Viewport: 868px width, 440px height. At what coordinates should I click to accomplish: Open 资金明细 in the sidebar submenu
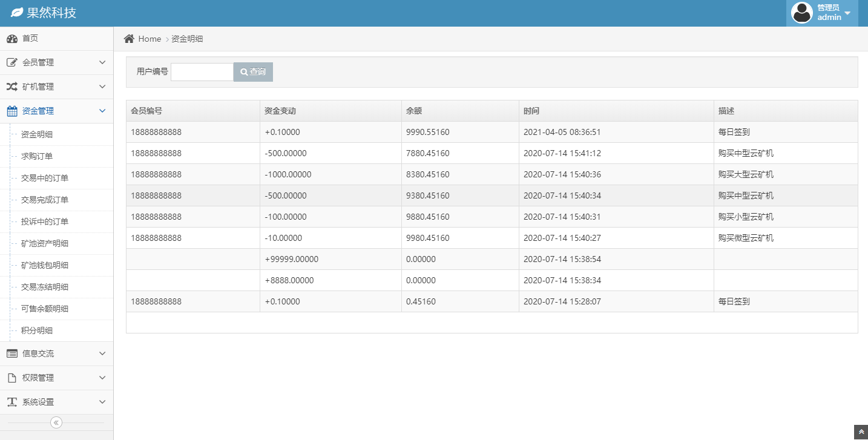tap(56, 134)
